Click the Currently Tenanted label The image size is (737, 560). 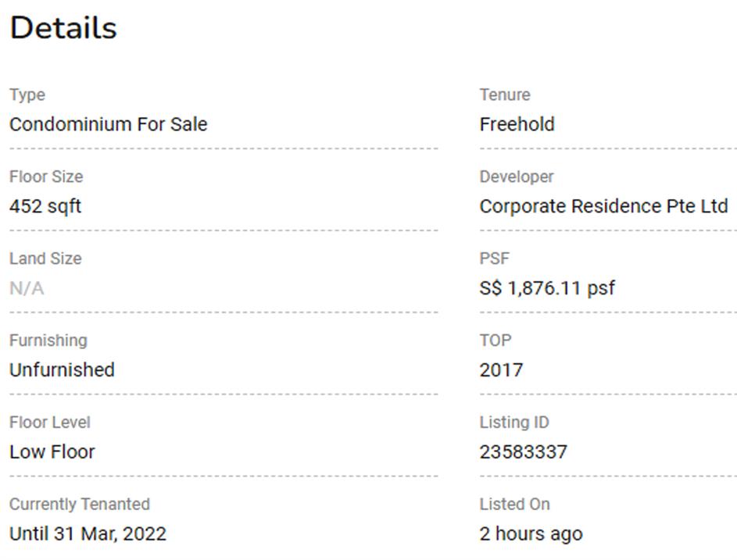pyautogui.click(x=80, y=504)
